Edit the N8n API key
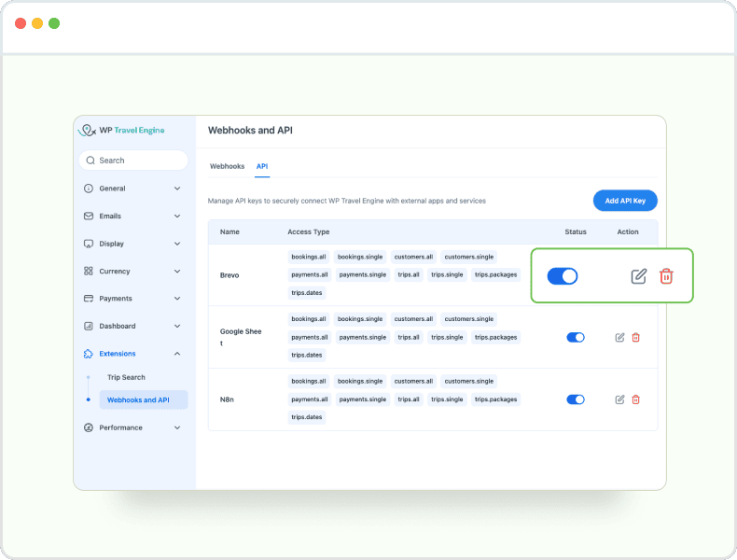This screenshot has height=560, width=737. tap(619, 399)
